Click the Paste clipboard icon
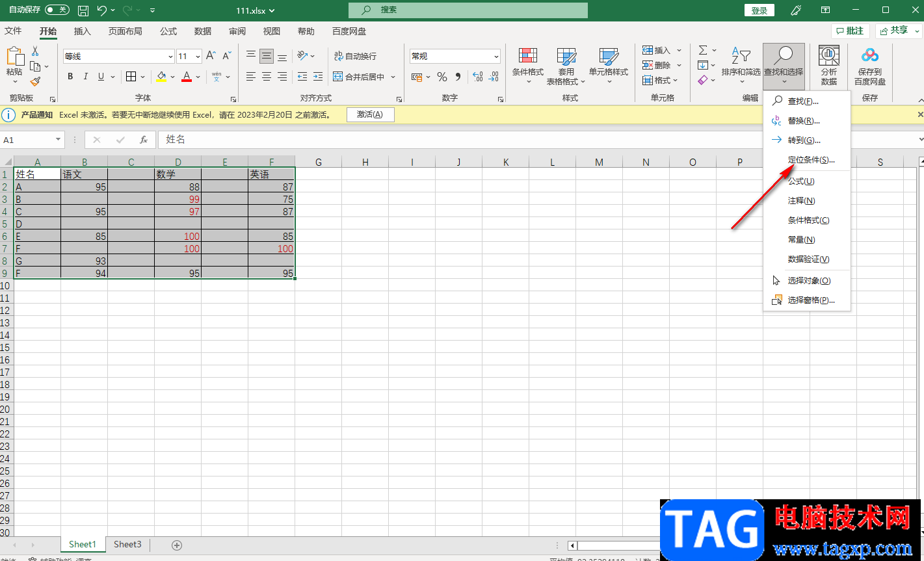Viewport: 924px width, 561px height. (x=14, y=57)
